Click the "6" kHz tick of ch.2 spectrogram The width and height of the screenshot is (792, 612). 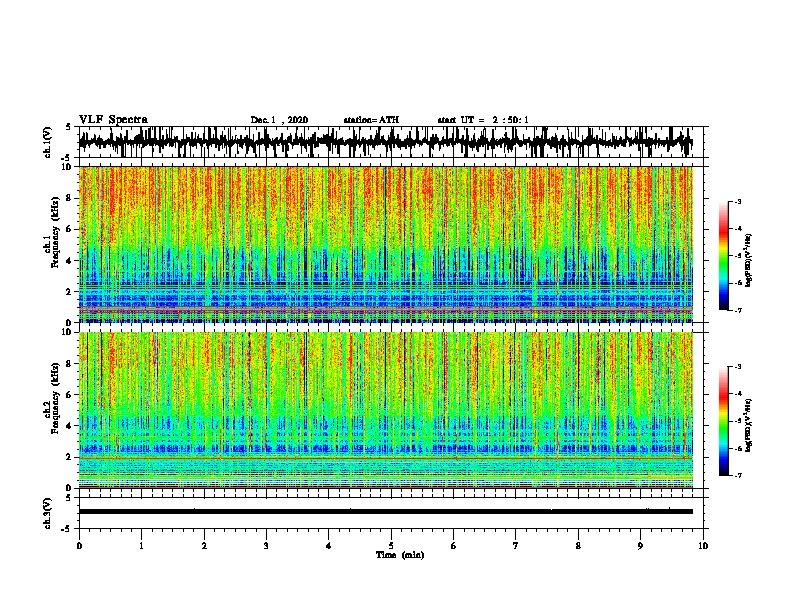(x=70, y=395)
